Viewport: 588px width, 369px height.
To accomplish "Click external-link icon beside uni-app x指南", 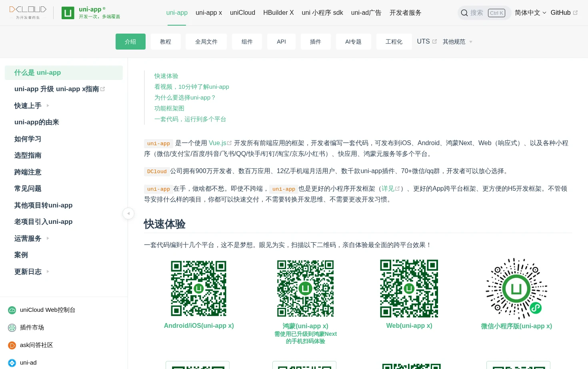I will click(x=102, y=89).
